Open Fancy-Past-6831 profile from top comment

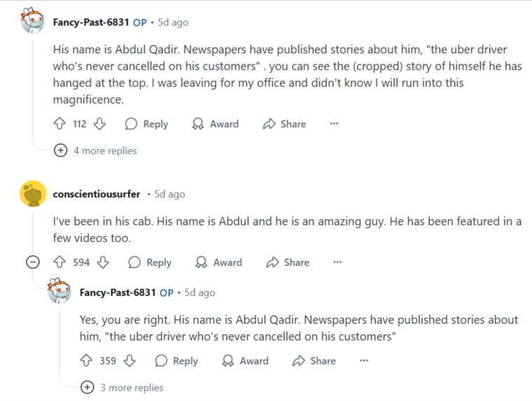[x=91, y=22]
